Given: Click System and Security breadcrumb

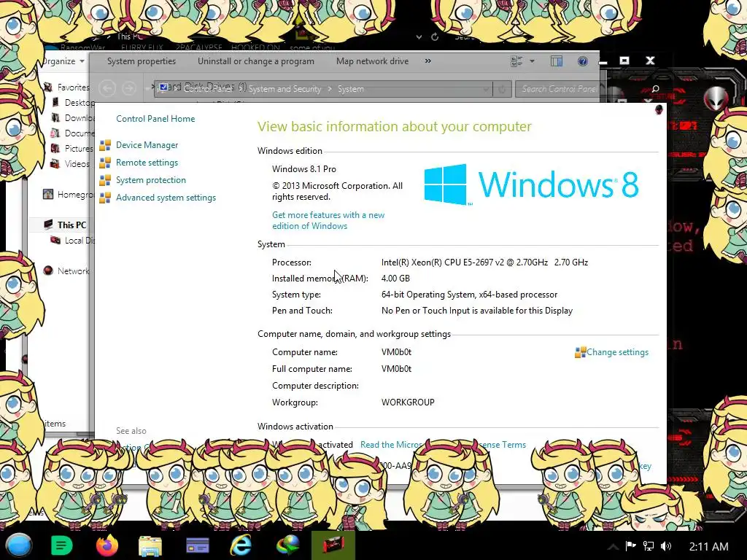Looking at the screenshot, I should 285,89.
